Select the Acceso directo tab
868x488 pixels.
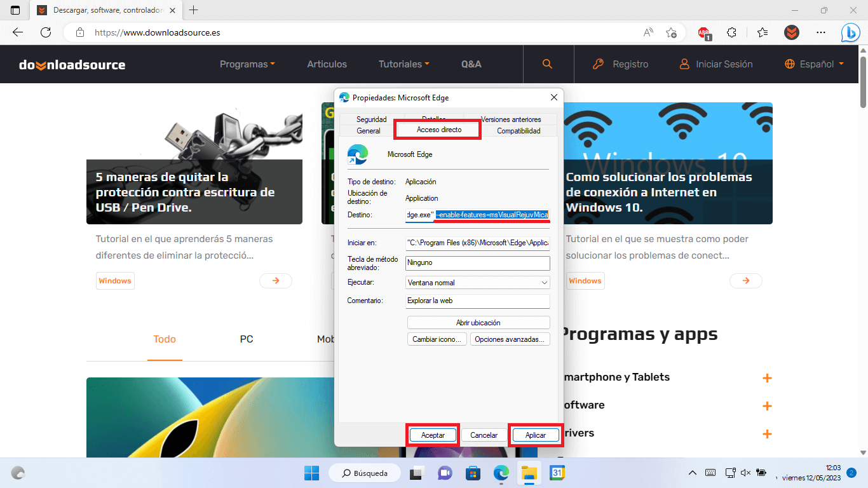tap(439, 130)
